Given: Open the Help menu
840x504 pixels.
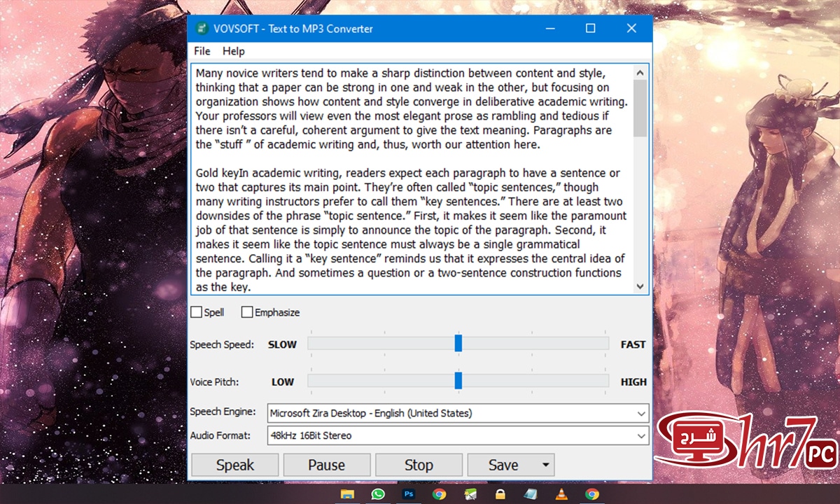Looking at the screenshot, I should click(234, 51).
